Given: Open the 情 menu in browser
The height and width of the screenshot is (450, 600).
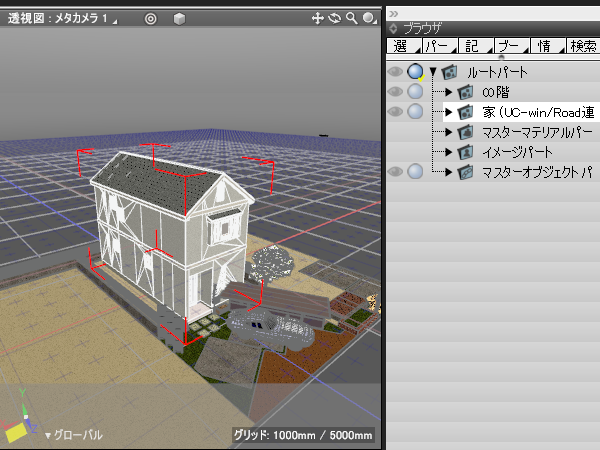Looking at the screenshot, I should tap(546, 46).
